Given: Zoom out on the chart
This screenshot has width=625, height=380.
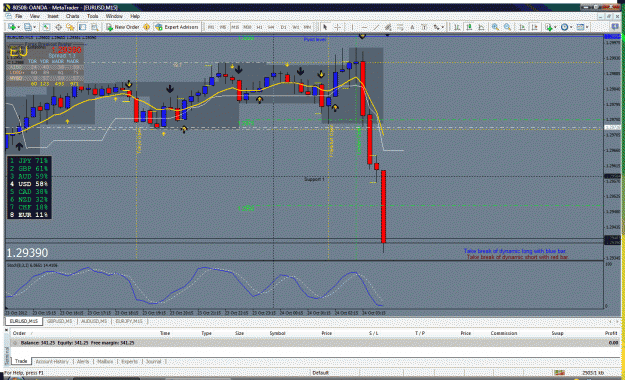Looking at the screenshot, I should [x=507, y=27].
